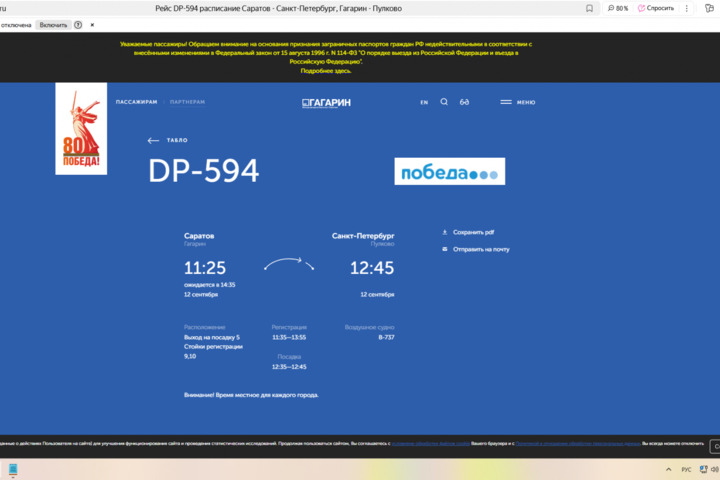This screenshot has height=480, width=720.
Task: Save flight info as pdf
Action: (x=473, y=232)
